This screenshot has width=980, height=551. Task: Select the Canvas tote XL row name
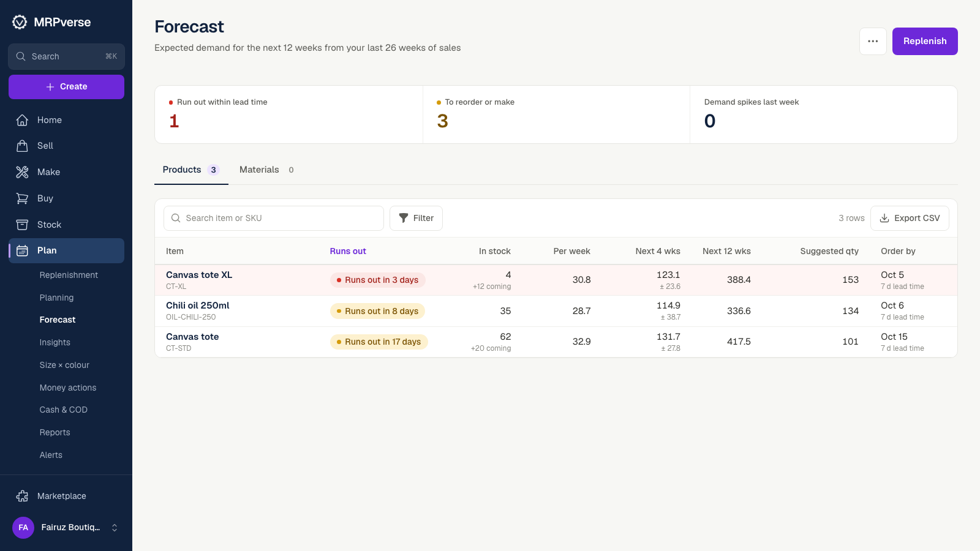(199, 275)
